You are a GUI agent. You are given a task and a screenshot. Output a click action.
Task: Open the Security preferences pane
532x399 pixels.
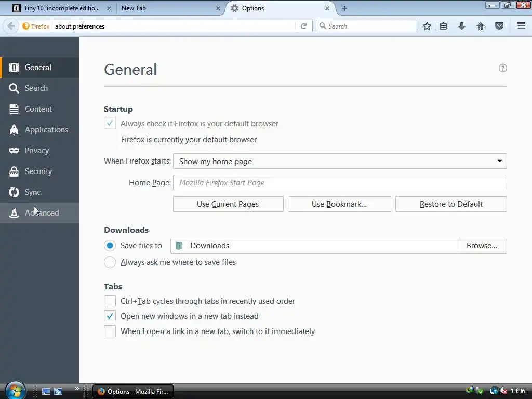pos(39,171)
